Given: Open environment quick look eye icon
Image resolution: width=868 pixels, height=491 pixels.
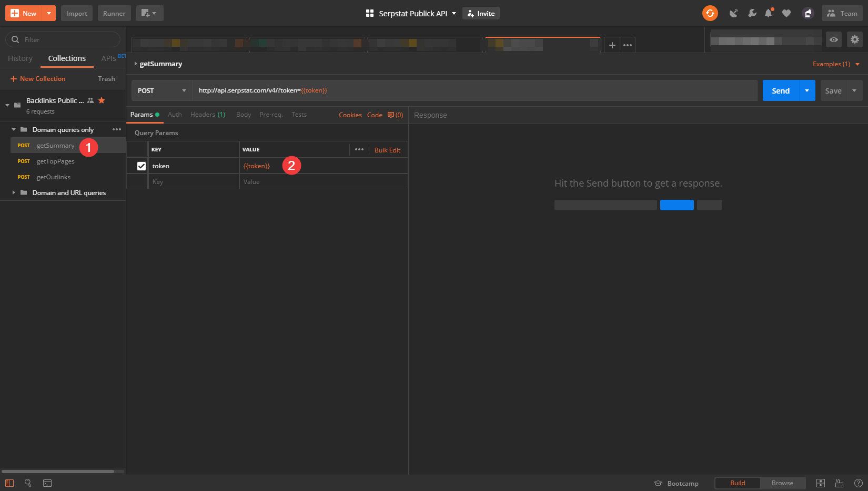Looking at the screenshot, I should click(834, 39).
